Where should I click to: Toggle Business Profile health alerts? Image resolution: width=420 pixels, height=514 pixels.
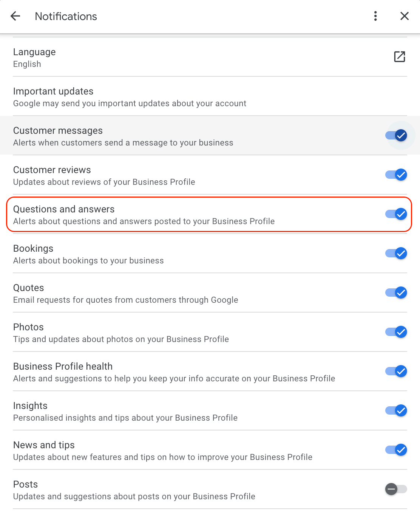(x=396, y=371)
